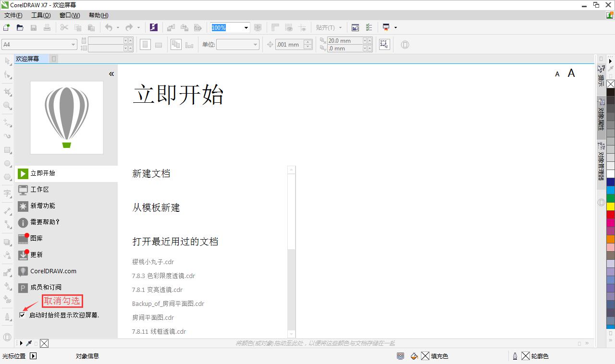Click the 新建文档 link

pyautogui.click(x=151, y=173)
